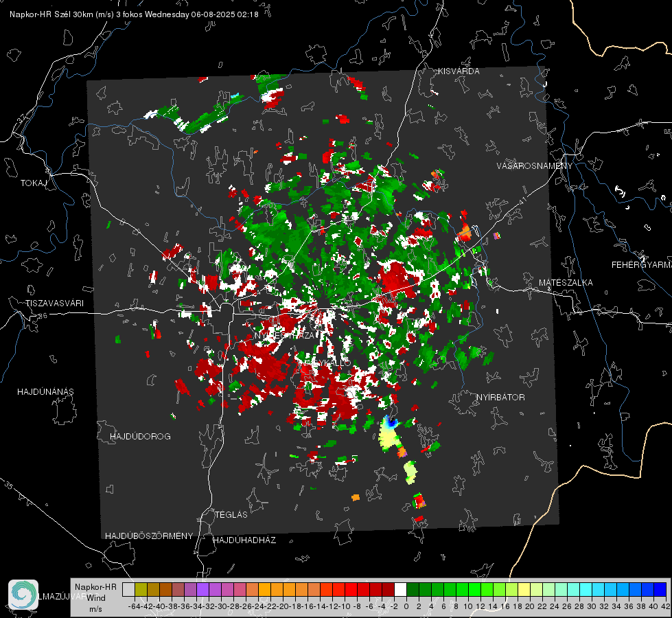
Task: Click the NYÍRBÁTOR town label
Action: [x=500, y=398]
